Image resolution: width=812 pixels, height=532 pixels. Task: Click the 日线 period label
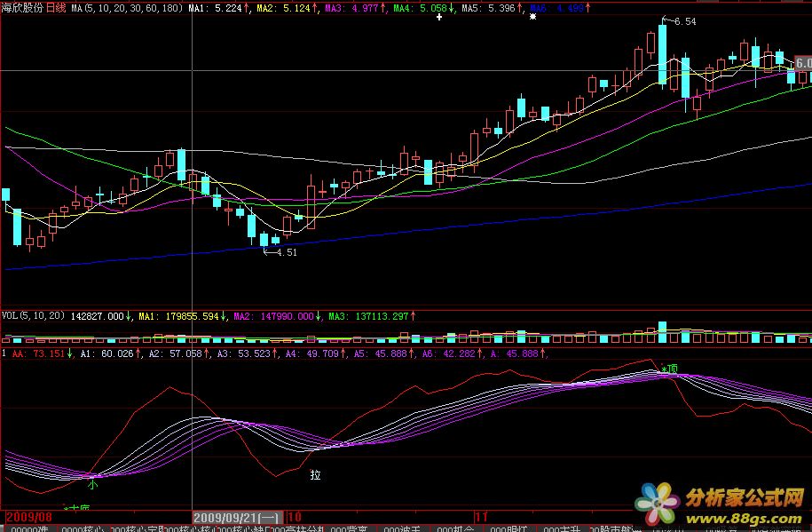(56, 7)
